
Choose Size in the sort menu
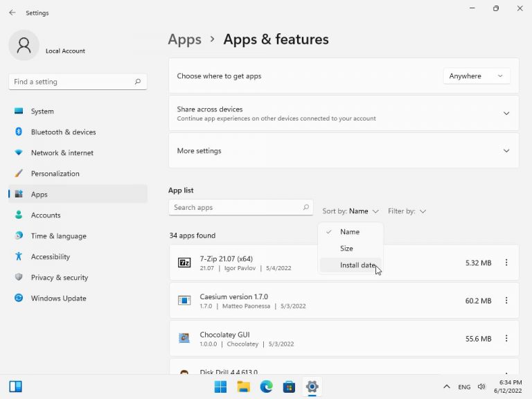click(346, 249)
